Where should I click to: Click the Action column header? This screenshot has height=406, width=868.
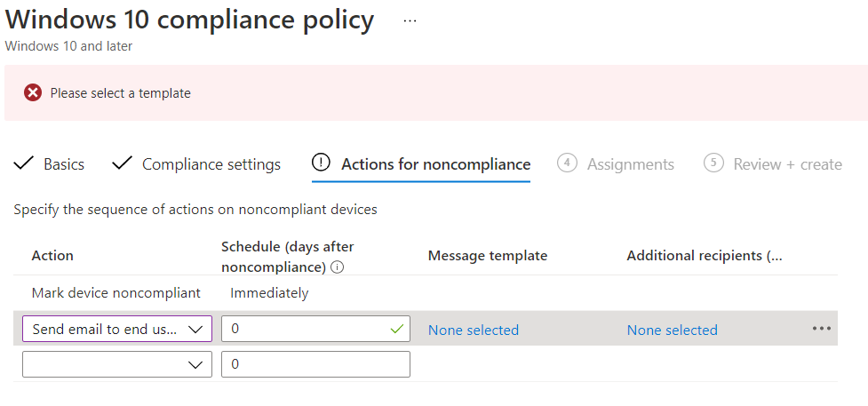click(52, 255)
